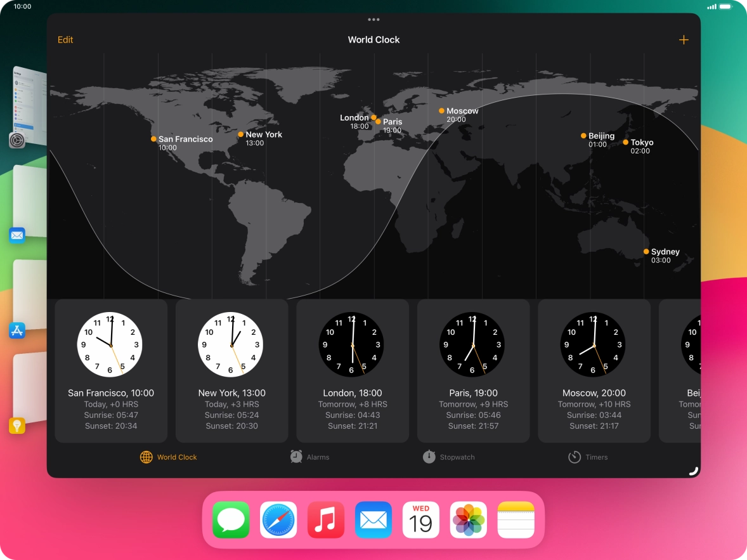Image resolution: width=747 pixels, height=560 pixels.
Task: Tap the Edit button
Action: point(65,39)
